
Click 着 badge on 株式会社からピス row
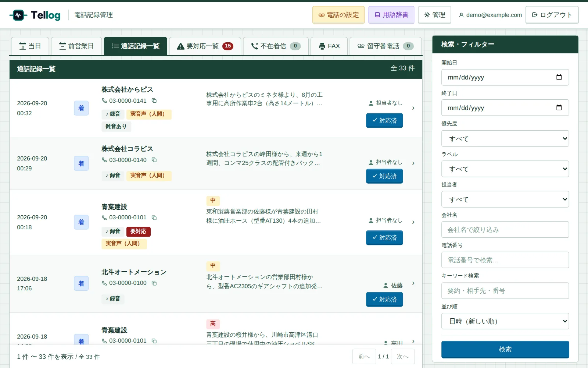(x=81, y=108)
